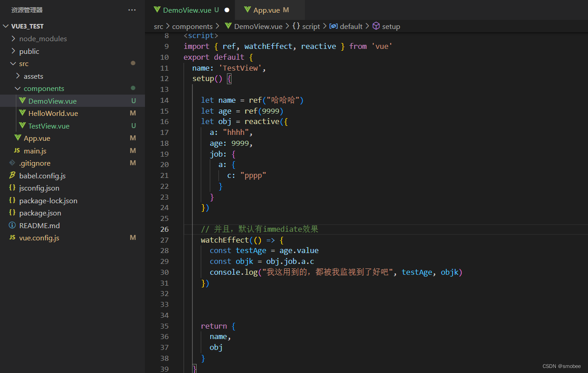This screenshot has height=373, width=588.
Task: Click the info icon beside README.md
Action: tap(12, 225)
